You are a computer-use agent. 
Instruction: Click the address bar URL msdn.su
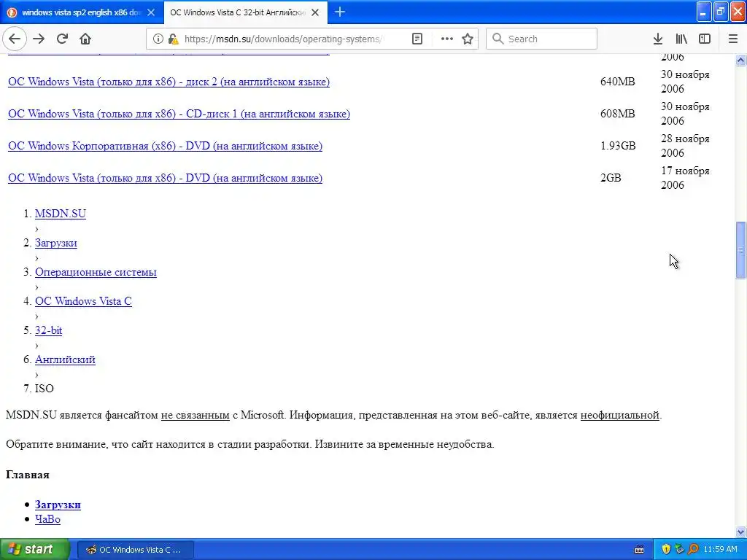pos(284,39)
